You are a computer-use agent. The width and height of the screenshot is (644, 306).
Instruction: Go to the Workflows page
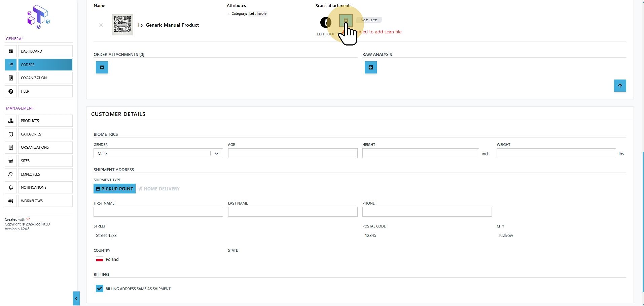point(45,201)
